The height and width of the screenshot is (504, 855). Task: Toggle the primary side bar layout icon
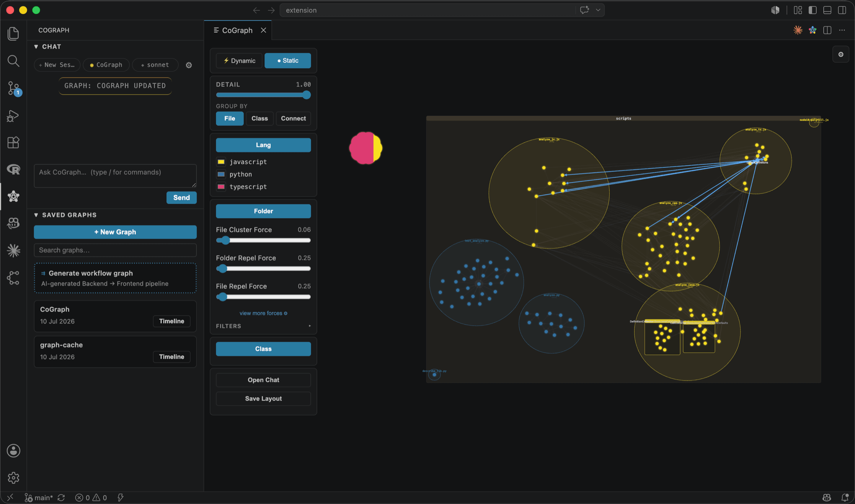[813, 10]
